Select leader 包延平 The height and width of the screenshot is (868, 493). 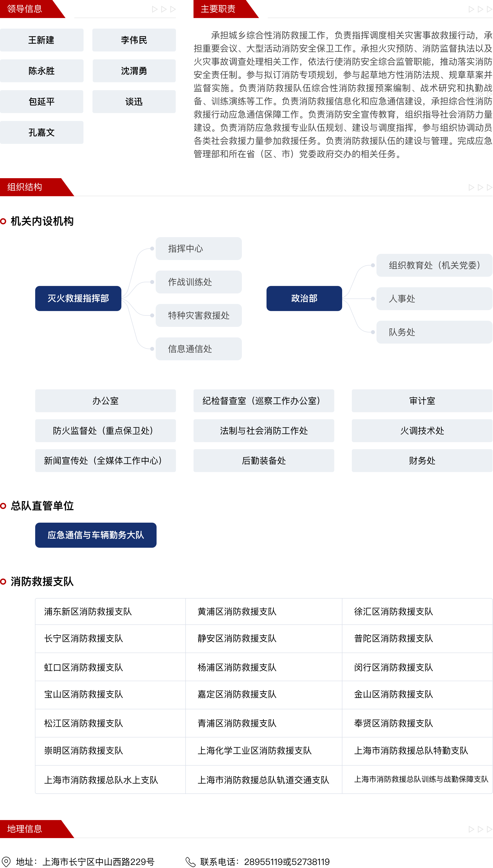pos(42,102)
